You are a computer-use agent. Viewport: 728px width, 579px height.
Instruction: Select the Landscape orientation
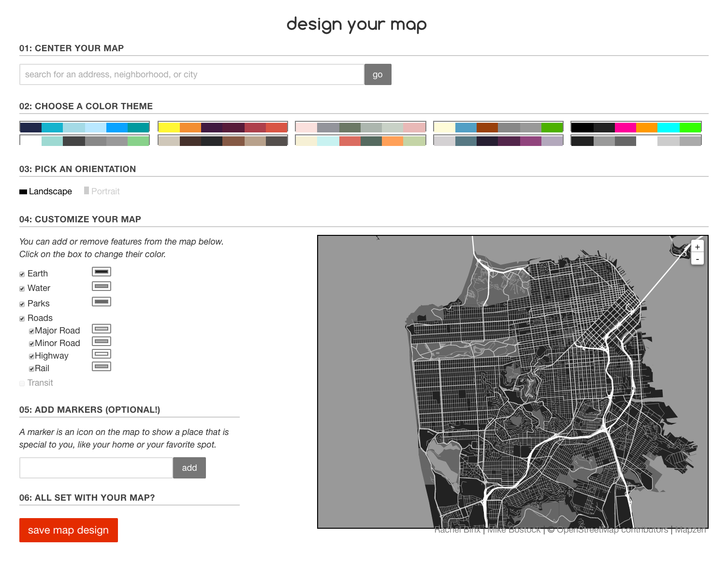pyautogui.click(x=46, y=191)
